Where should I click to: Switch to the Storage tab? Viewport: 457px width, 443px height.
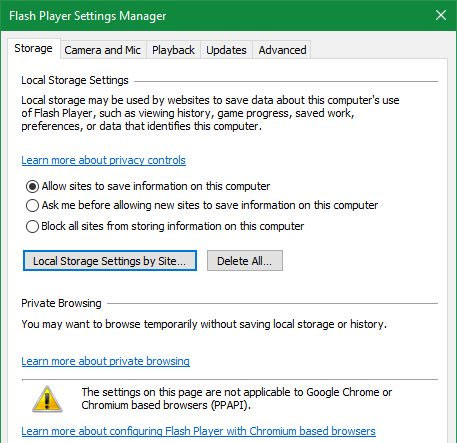(x=33, y=49)
